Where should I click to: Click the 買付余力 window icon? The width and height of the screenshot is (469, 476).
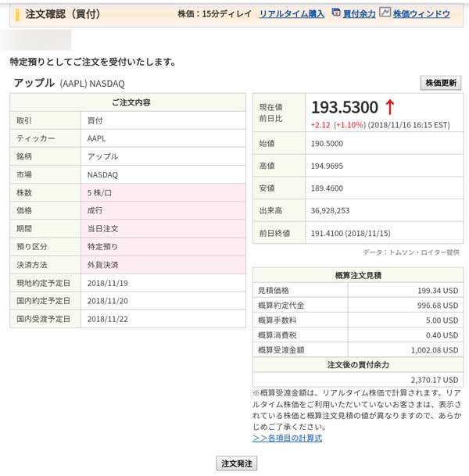click(x=336, y=13)
